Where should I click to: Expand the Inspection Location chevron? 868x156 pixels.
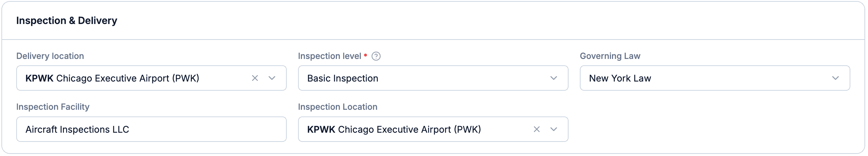point(554,129)
